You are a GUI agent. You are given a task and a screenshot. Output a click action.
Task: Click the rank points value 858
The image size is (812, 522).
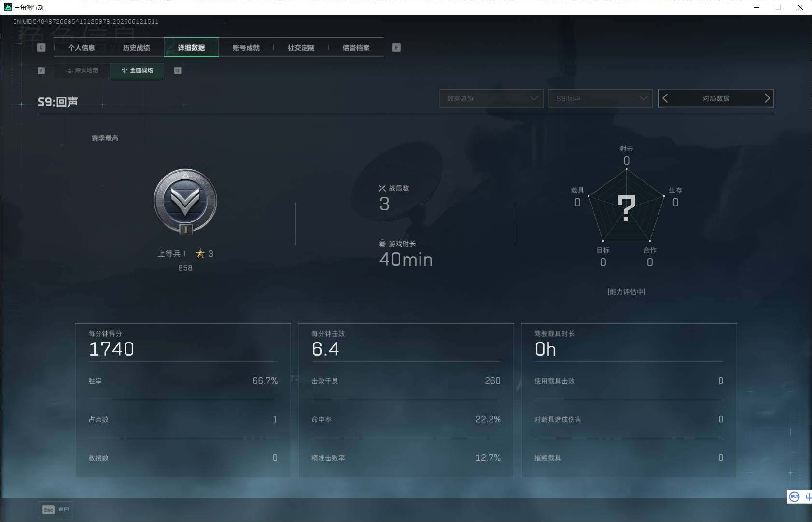[x=185, y=268]
